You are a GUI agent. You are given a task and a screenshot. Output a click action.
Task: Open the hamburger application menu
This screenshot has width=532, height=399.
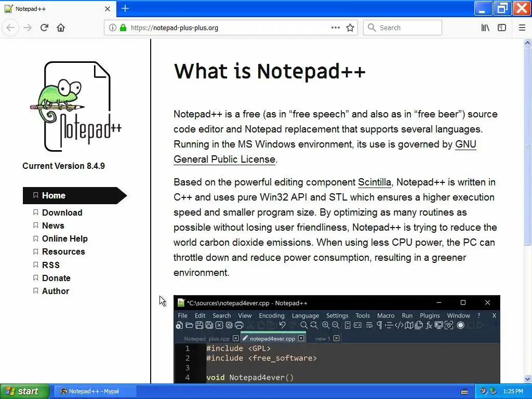tap(522, 28)
